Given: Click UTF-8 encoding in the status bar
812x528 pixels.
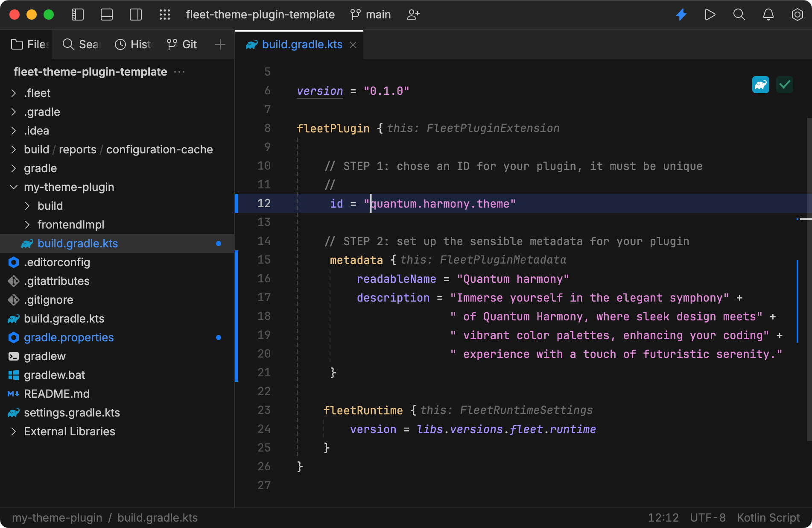Looking at the screenshot, I should coord(707,517).
